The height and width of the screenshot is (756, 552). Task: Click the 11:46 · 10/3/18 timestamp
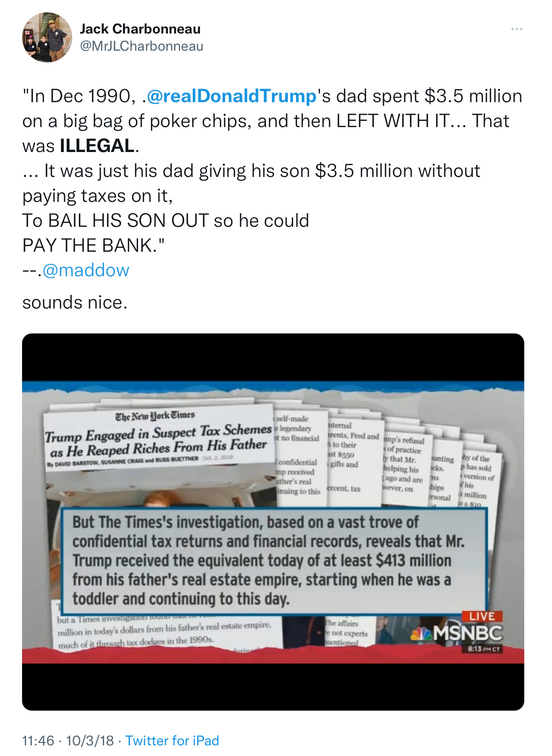click(68, 740)
